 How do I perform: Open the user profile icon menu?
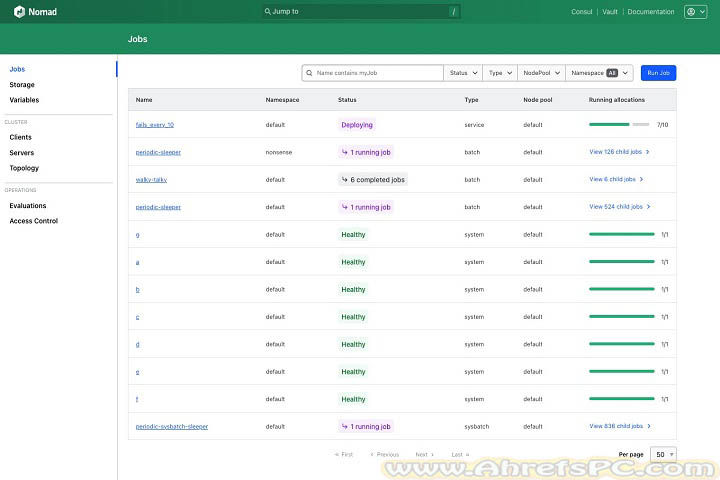point(695,11)
